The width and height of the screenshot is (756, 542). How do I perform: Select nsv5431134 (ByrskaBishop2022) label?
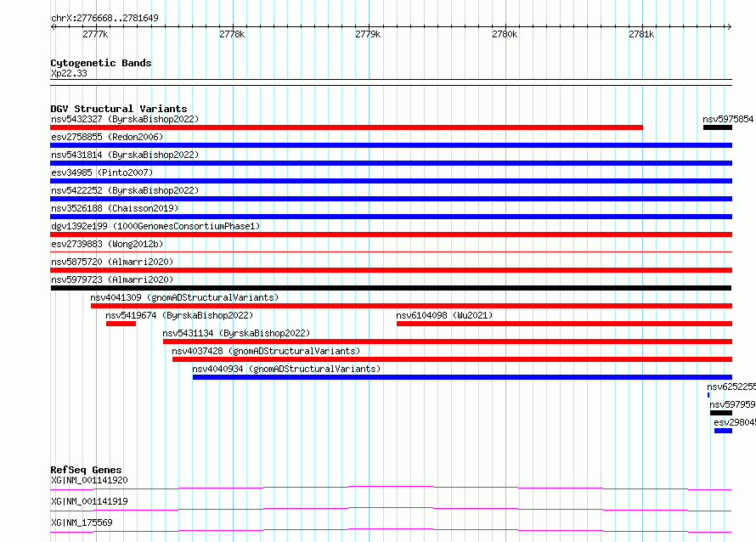pos(236,333)
